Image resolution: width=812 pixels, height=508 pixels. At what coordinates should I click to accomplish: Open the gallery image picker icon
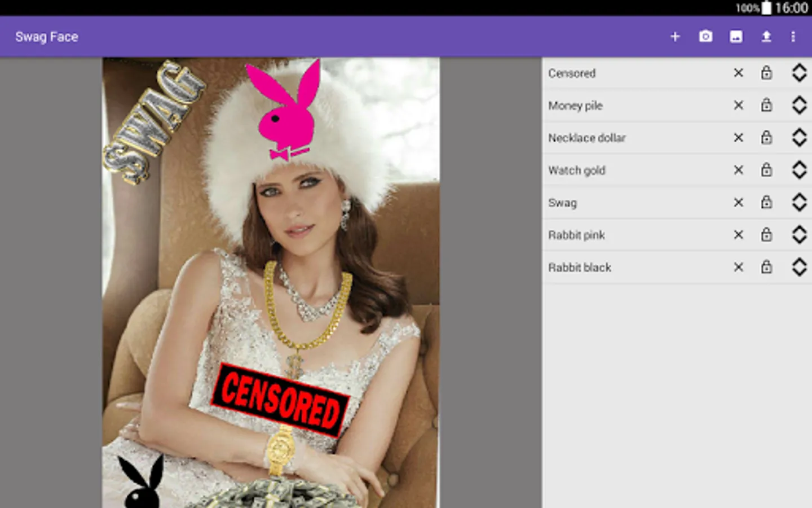(x=736, y=37)
